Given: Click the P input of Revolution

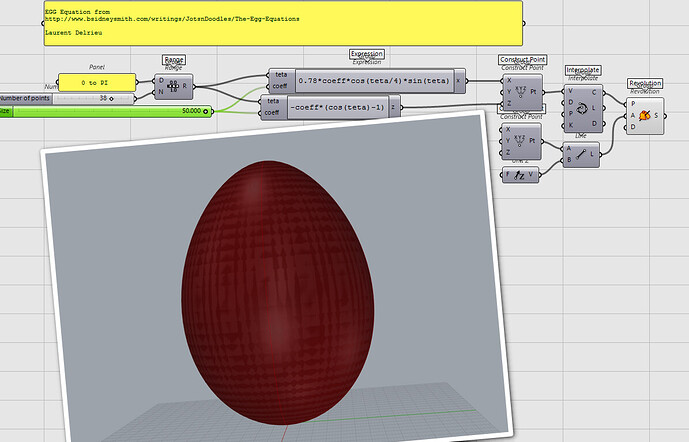Looking at the screenshot, I should click(x=633, y=104).
